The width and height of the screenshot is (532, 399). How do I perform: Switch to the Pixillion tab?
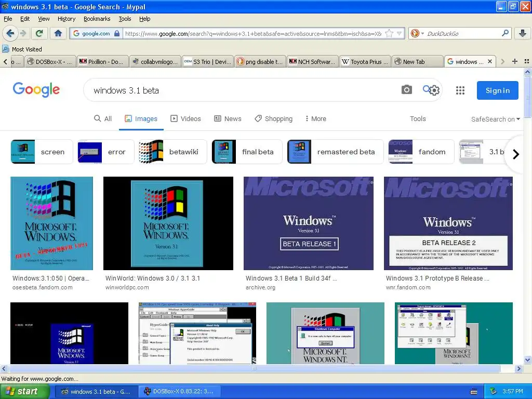click(x=103, y=62)
